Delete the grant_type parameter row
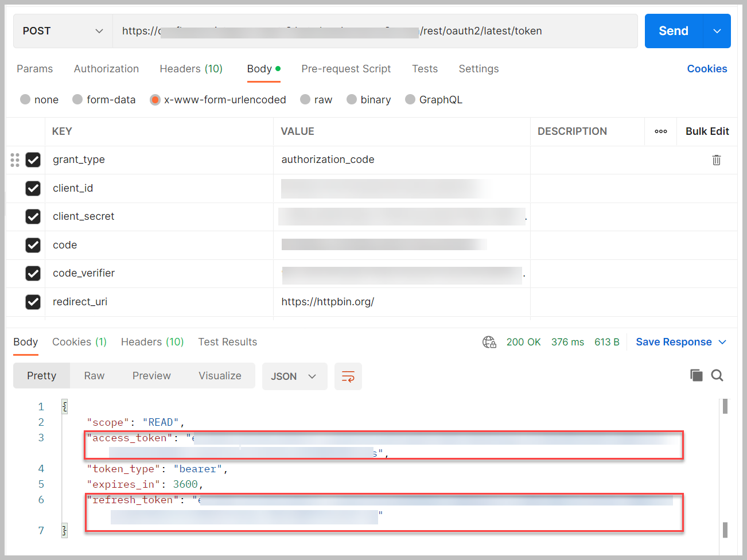 716,160
